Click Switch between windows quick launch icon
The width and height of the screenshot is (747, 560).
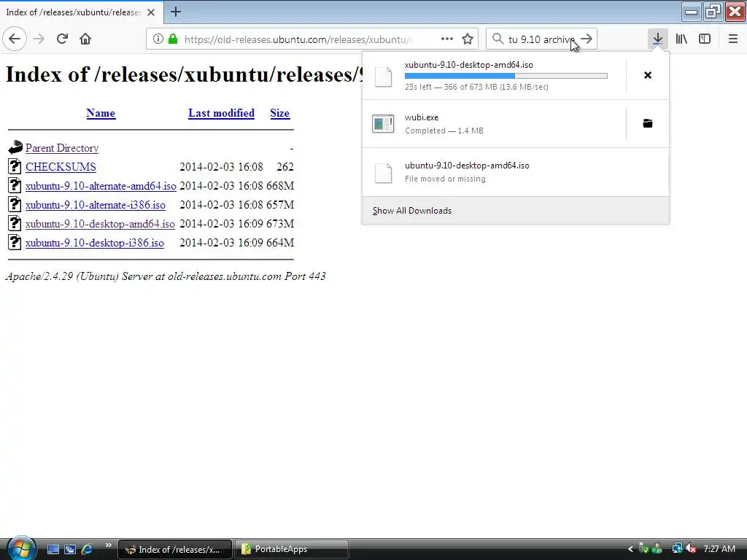point(70,549)
